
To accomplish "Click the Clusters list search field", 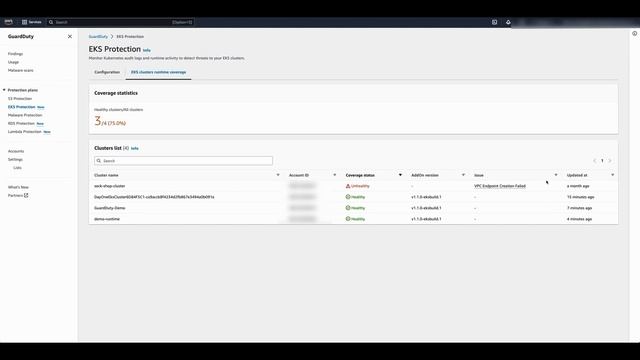I will 183,161.
